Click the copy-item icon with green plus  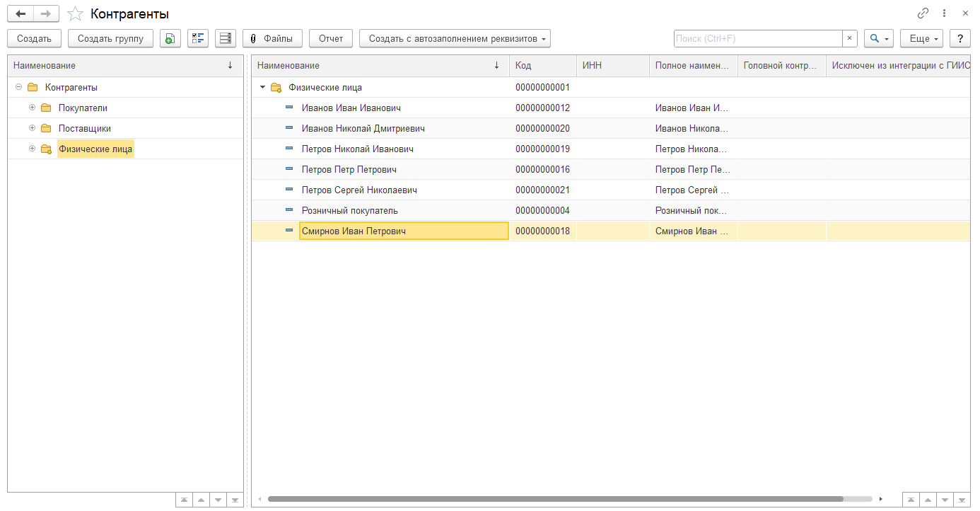pos(170,38)
